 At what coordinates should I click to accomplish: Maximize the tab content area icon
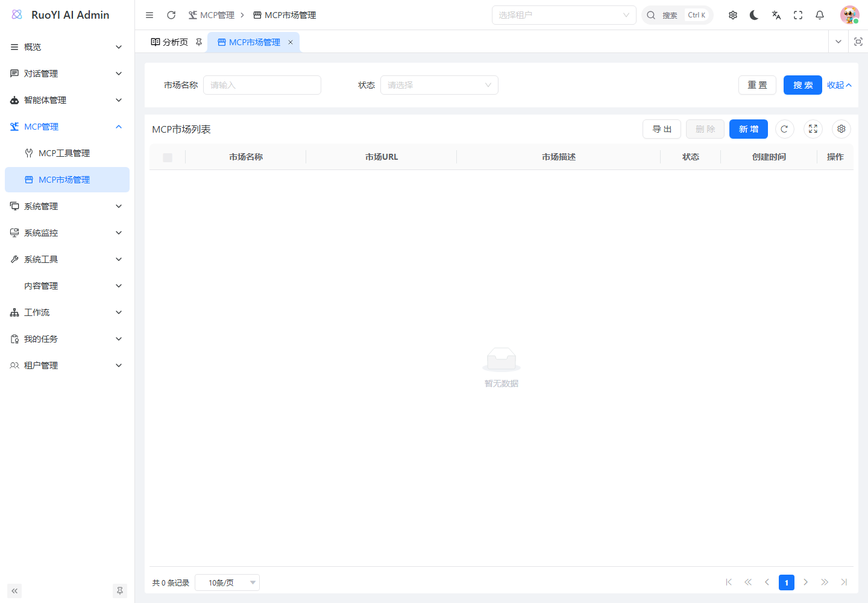point(858,42)
